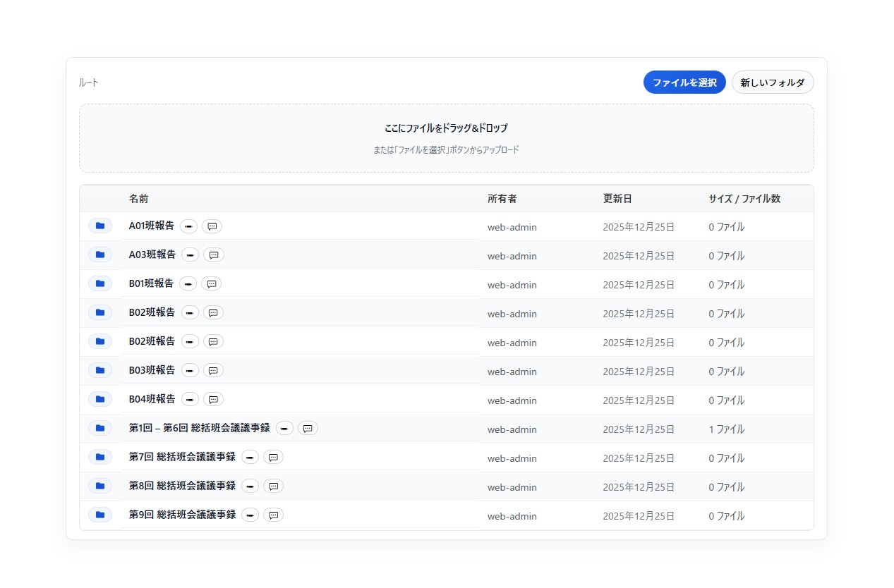Go to ルート in the breadcrumb
Viewport: 894px width, 588px height.
(x=89, y=83)
